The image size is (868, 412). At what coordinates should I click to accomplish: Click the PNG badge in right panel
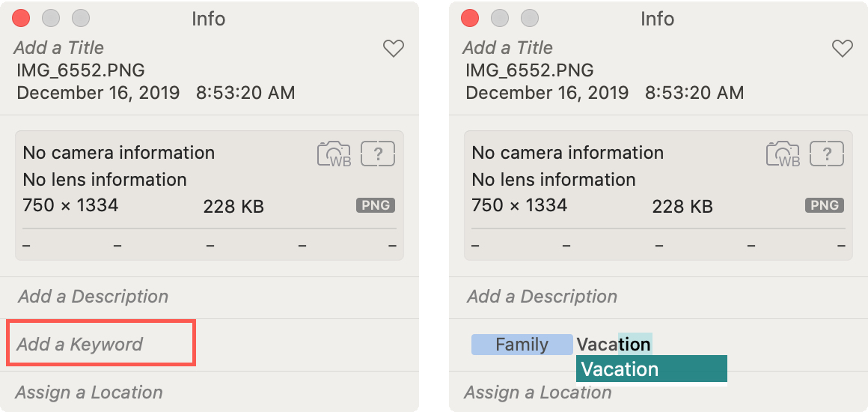pyautogui.click(x=825, y=206)
